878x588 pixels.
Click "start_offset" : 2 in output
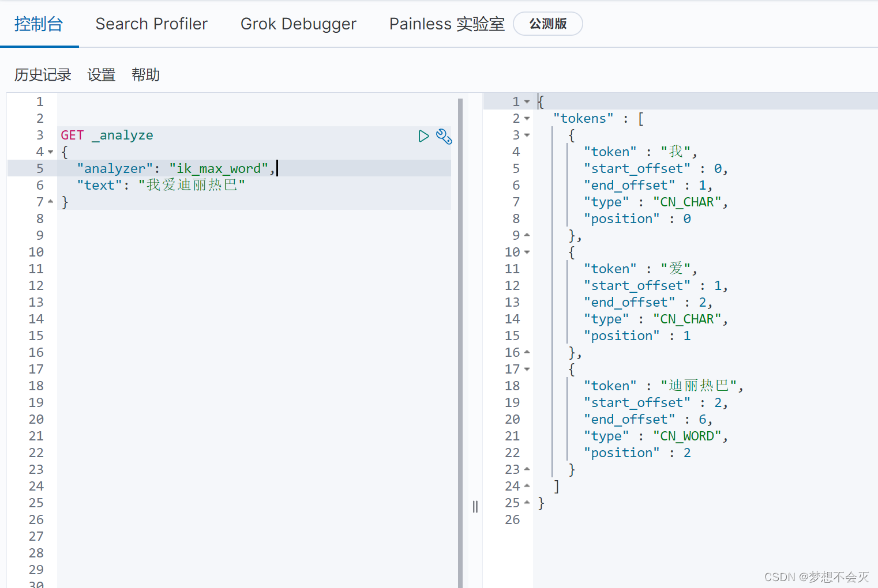[x=656, y=403]
